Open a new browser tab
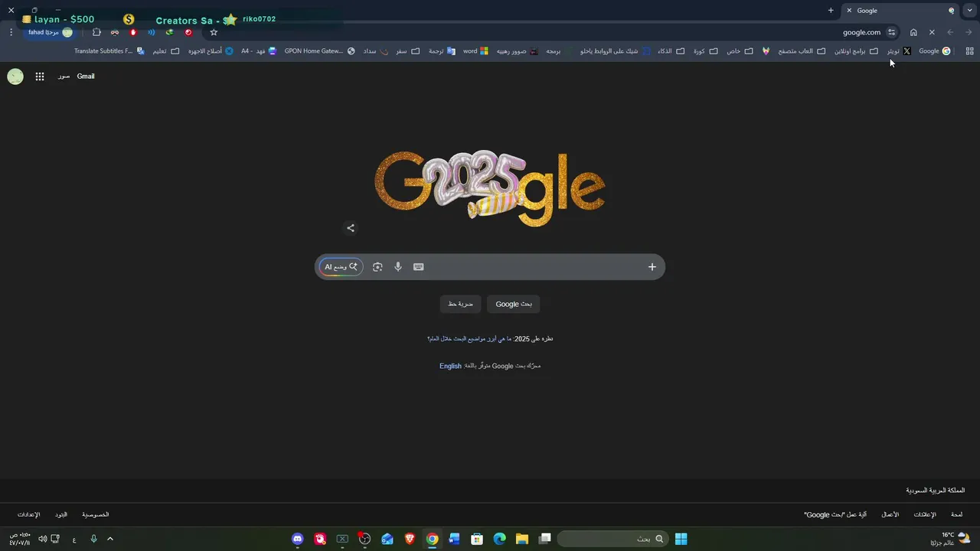Image resolution: width=980 pixels, height=551 pixels. pyautogui.click(x=831, y=11)
